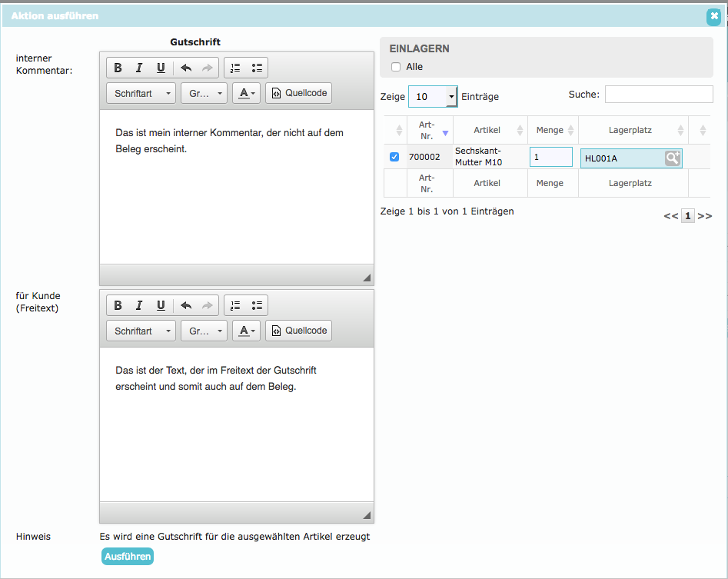Image resolution: width=728 pixels, height=579 pixels.
Task: Click underline icon in customer text editor
Action: point(161,305)
